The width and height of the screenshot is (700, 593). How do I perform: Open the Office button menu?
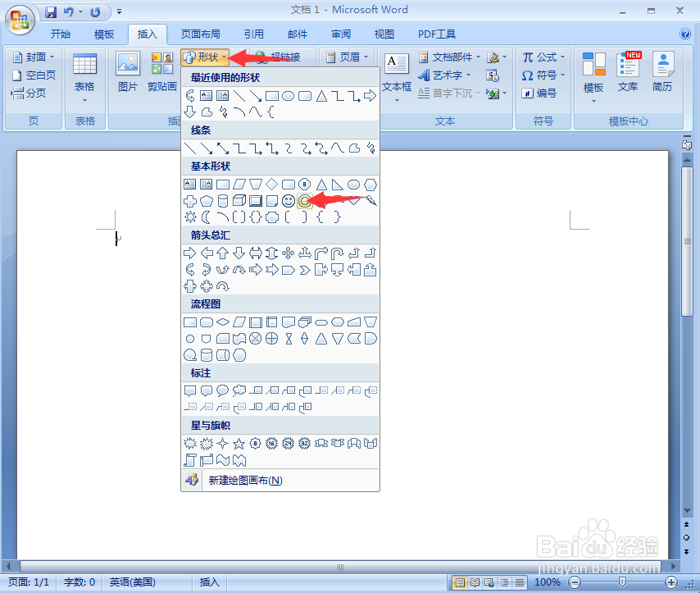point(20,20)
